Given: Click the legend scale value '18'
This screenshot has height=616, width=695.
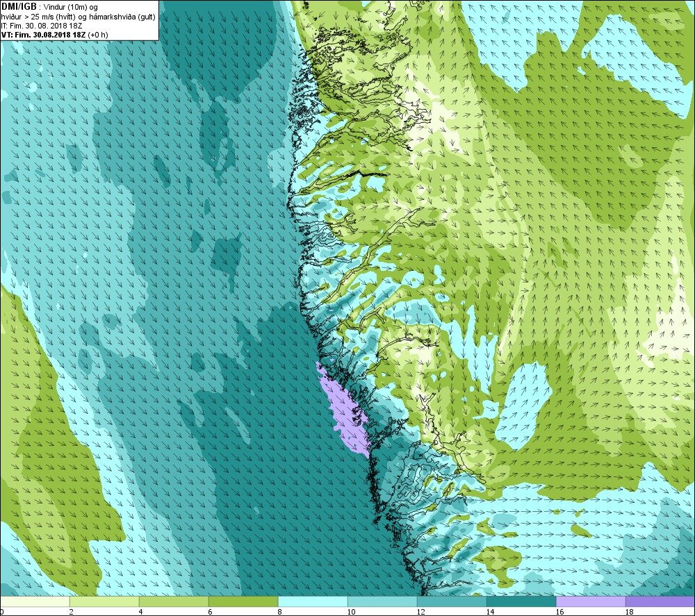Looking at the screenshot, I should pos(630,612).
